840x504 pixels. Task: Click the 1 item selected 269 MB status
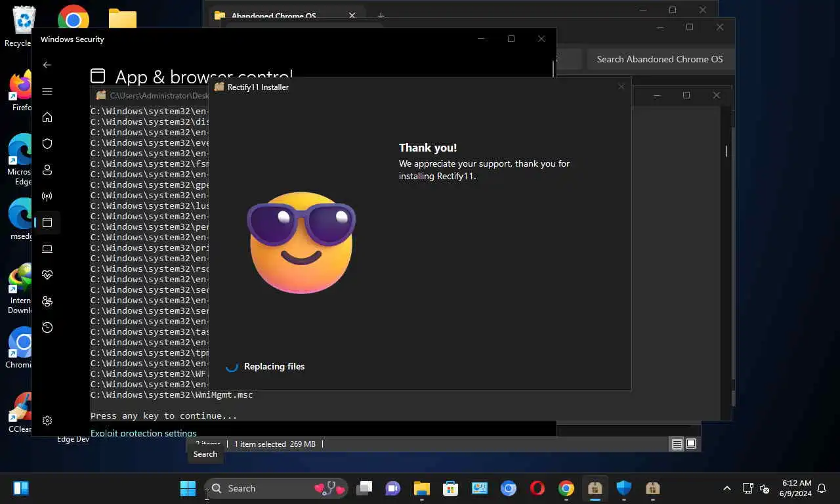coord(274,444)
